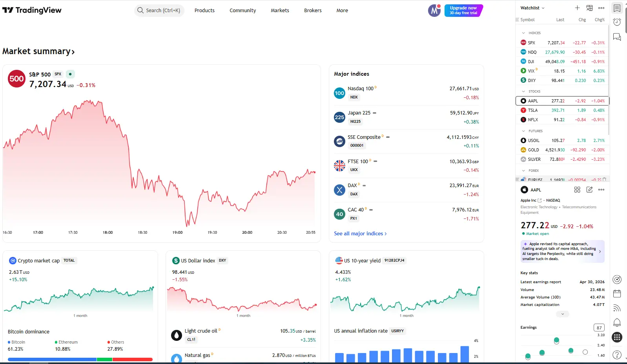Select the NDQ row in watchlist
Viewport: 627px width, 364px height.
pos(562,52)
